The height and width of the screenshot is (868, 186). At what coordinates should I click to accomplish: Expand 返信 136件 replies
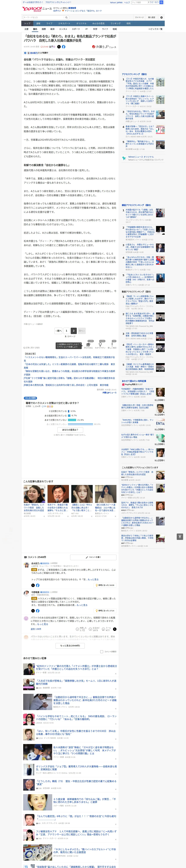36,629
